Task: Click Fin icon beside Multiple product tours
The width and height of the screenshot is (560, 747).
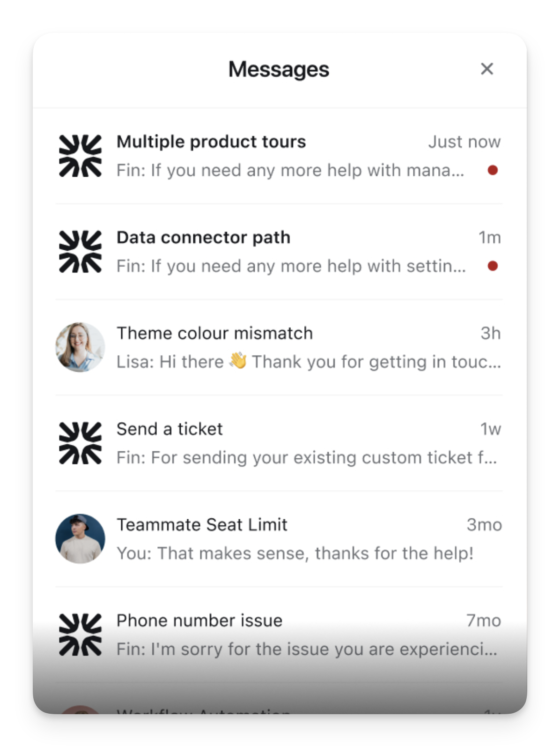Action: tap(80, 156)
